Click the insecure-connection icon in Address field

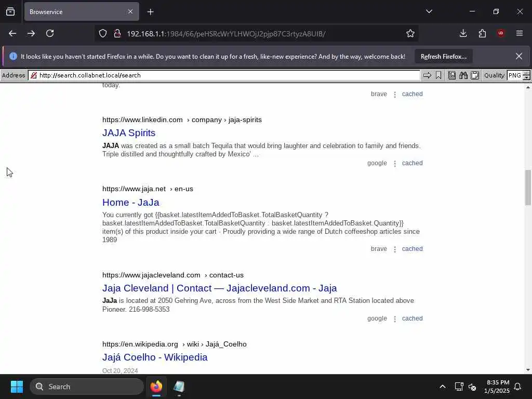coord(34,75)
